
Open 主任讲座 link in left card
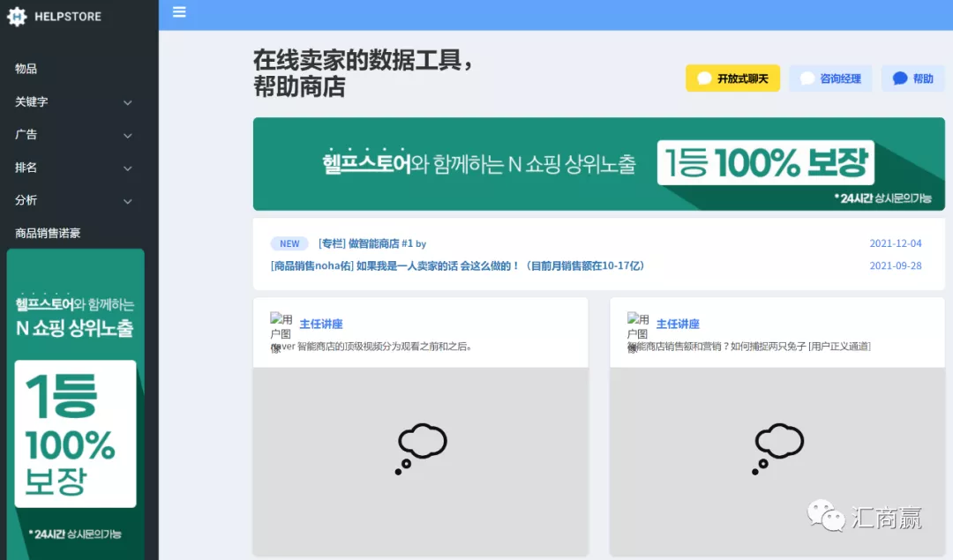(x=321, y=324)
